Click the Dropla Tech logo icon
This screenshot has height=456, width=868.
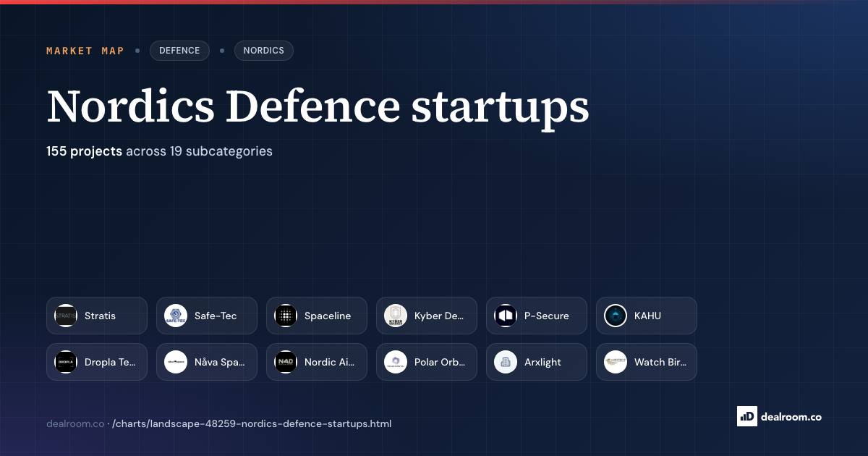[x=66, y=362]
